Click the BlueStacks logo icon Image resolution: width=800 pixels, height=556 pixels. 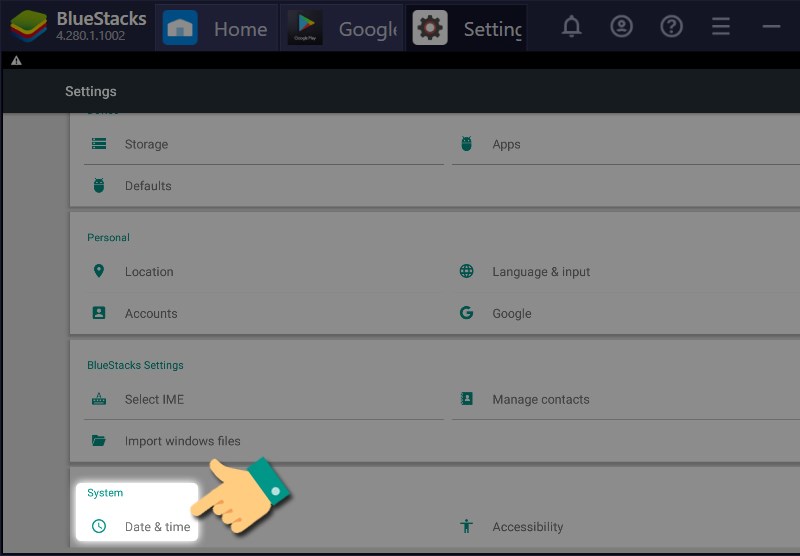(x=29, y=26)
